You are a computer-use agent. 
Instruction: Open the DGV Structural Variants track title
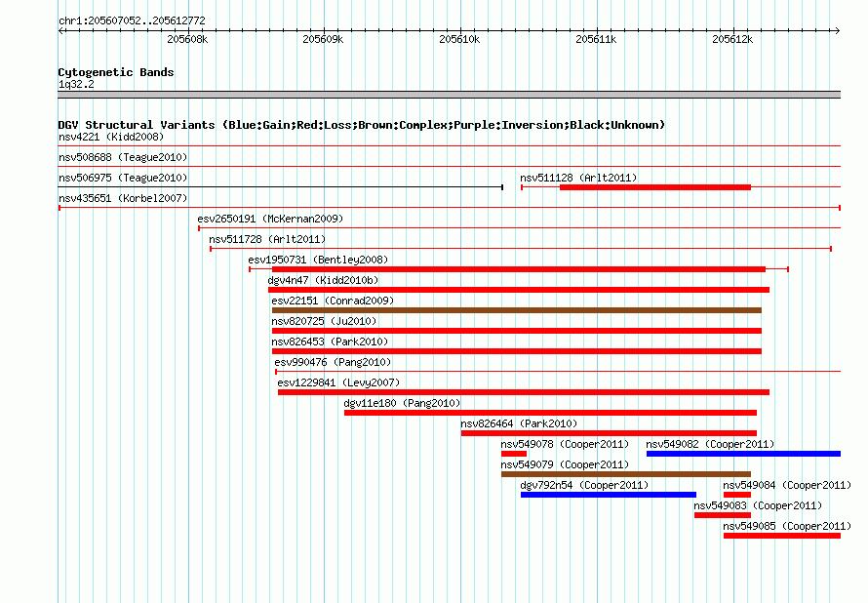pyautogui.click(x=362, y=125)
